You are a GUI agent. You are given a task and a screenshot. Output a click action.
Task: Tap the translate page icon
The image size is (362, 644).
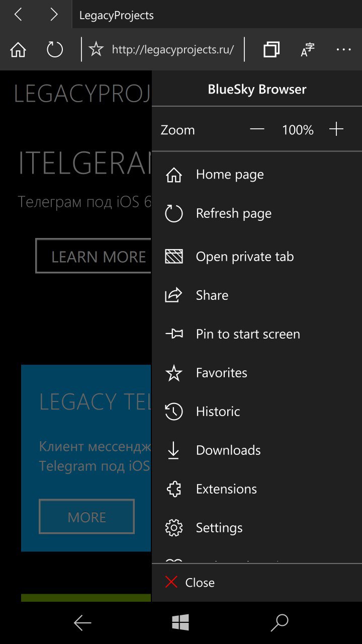pyautogui.click(x=307, y=50)
